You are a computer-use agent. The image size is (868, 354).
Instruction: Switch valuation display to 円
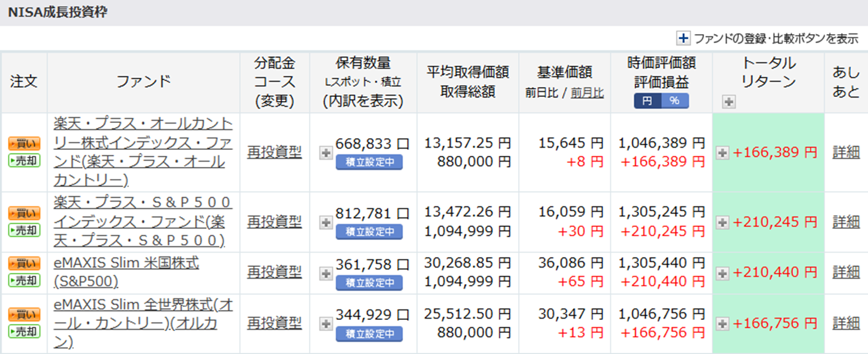tap(647, 101)
